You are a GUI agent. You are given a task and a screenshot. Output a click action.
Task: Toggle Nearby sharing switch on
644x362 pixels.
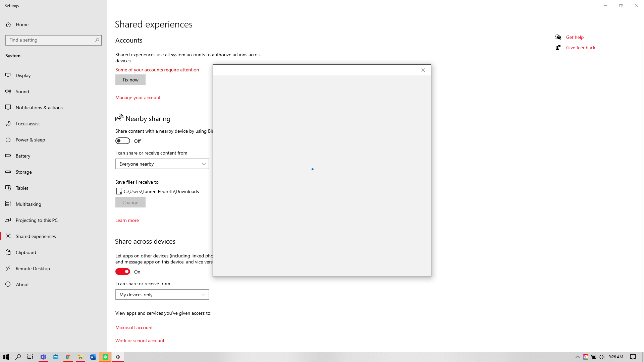[123, 141]
